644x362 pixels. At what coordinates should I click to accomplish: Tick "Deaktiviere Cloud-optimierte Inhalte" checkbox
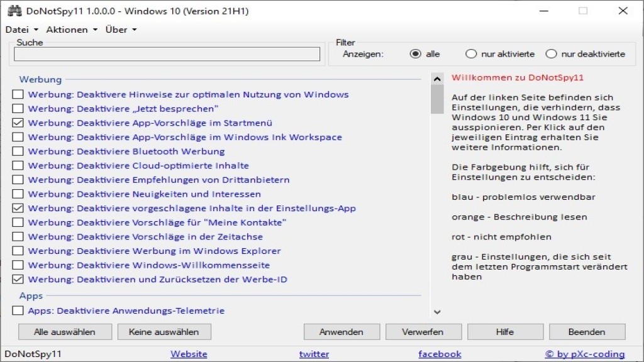click(x=18, y=166)
